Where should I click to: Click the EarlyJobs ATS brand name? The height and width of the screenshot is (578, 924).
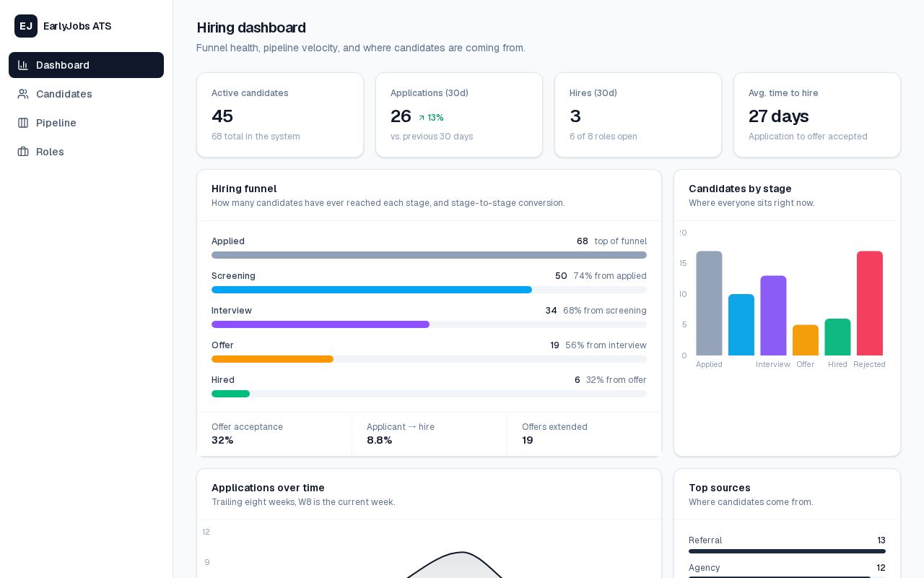(77, 26)
